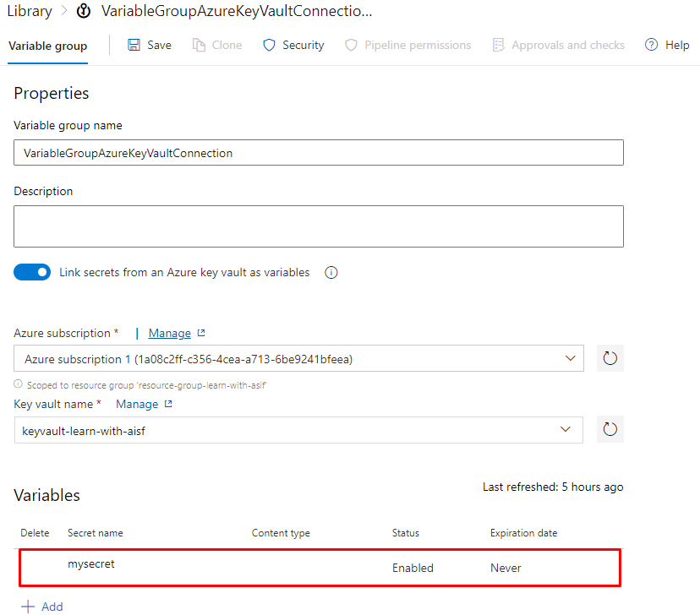700x615 pixels.
Task: Switch to the Variable group tab
Action: (47, 46)
